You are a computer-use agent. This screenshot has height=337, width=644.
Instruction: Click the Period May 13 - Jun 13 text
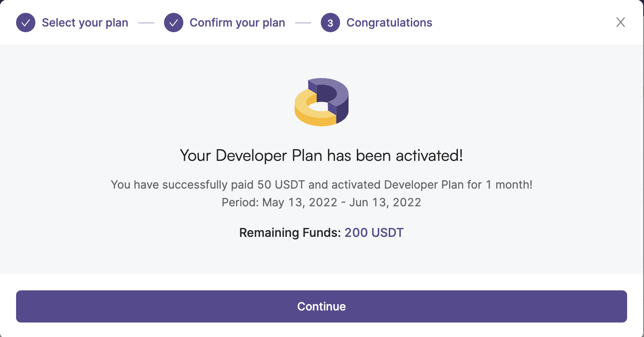click(322, 202)
